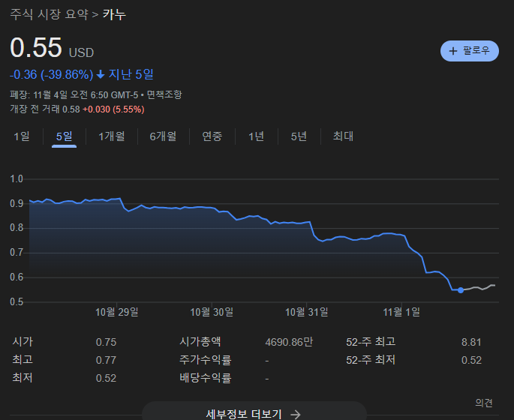Click the 10월 31일 date axis label
Image resolution: width=514 pixels, height=420 pixels.
306,312
